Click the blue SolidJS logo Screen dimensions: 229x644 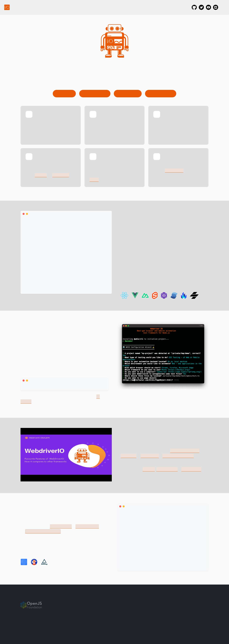[x=174, y=295]
